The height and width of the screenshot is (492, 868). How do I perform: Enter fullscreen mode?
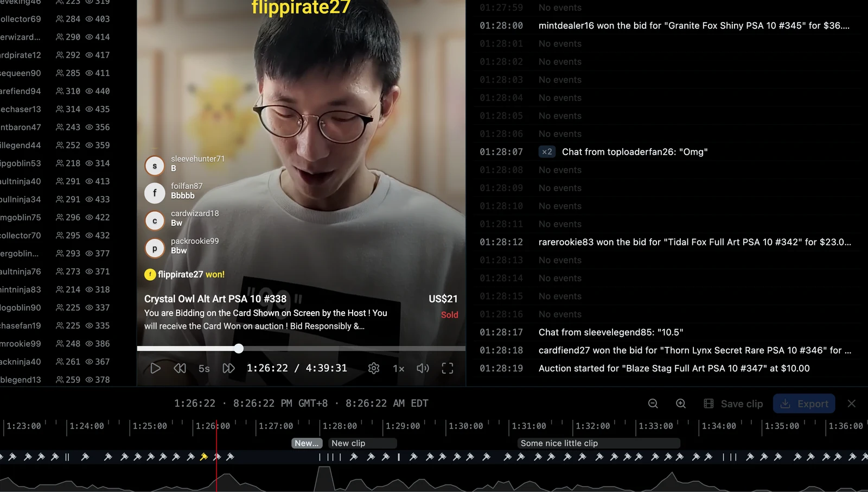448,368
